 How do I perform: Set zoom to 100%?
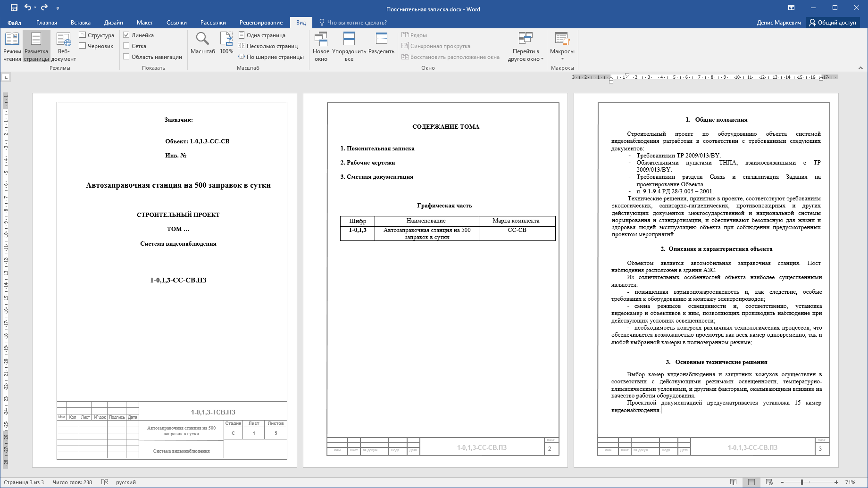[x=226, y=43]
